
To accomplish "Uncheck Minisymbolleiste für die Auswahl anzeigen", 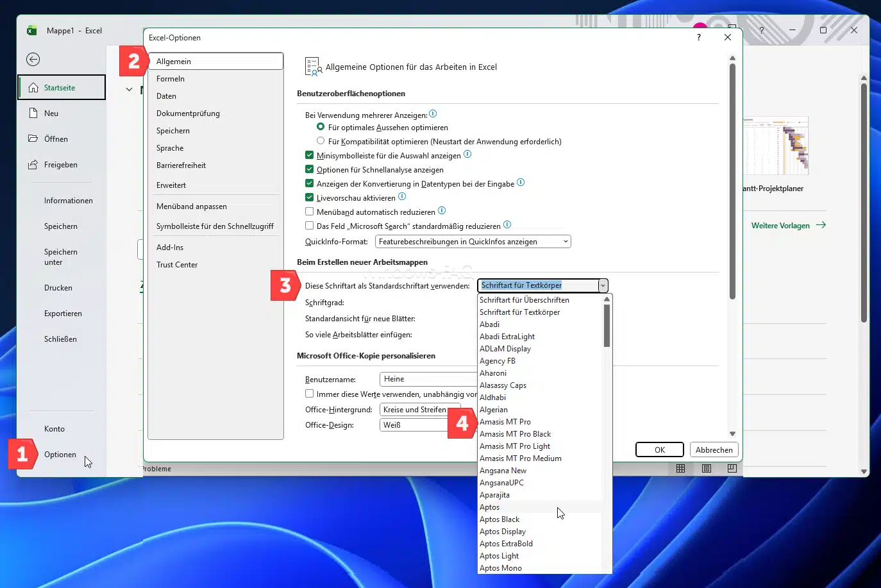I will pos(310,155).
